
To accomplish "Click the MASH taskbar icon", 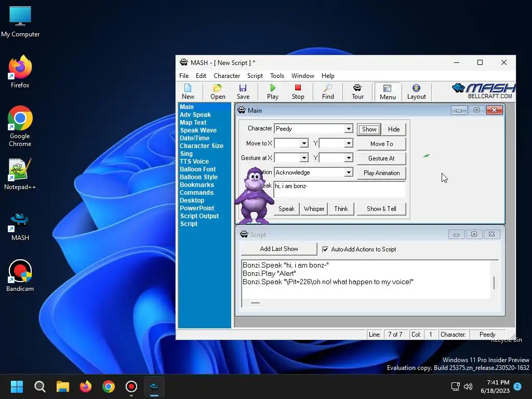I will [154, 387].
